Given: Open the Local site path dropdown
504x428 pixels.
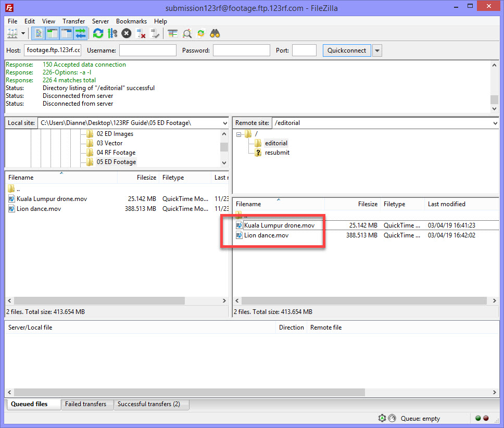Looking at the screenshot, I should pos(225,123).
